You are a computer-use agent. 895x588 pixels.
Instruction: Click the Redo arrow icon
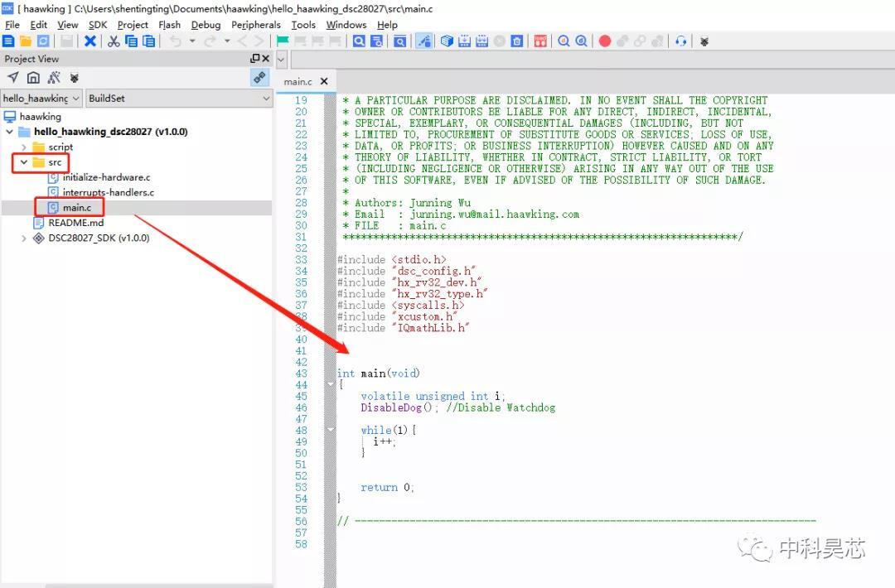210,41
